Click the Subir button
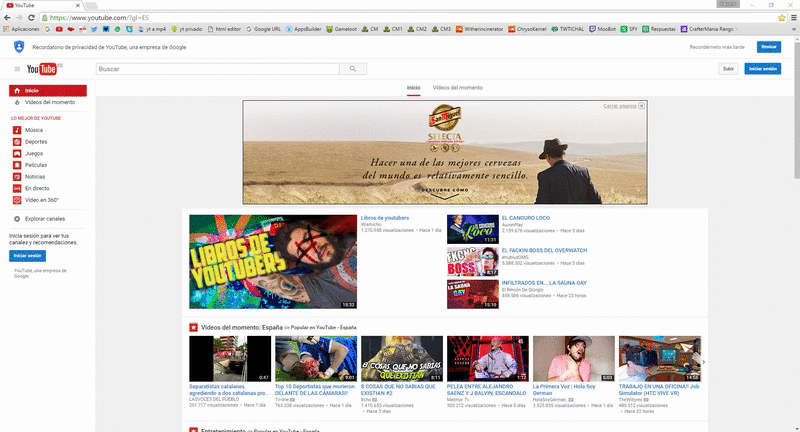 (x=728, y=69)
